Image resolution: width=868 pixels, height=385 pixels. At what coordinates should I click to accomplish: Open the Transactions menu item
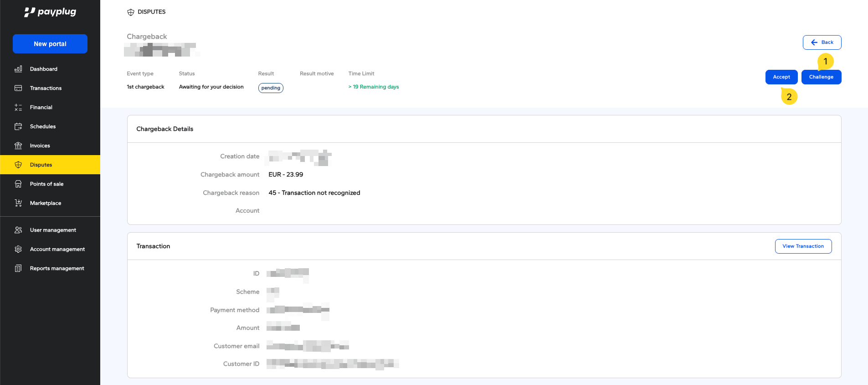coord(46,88)
